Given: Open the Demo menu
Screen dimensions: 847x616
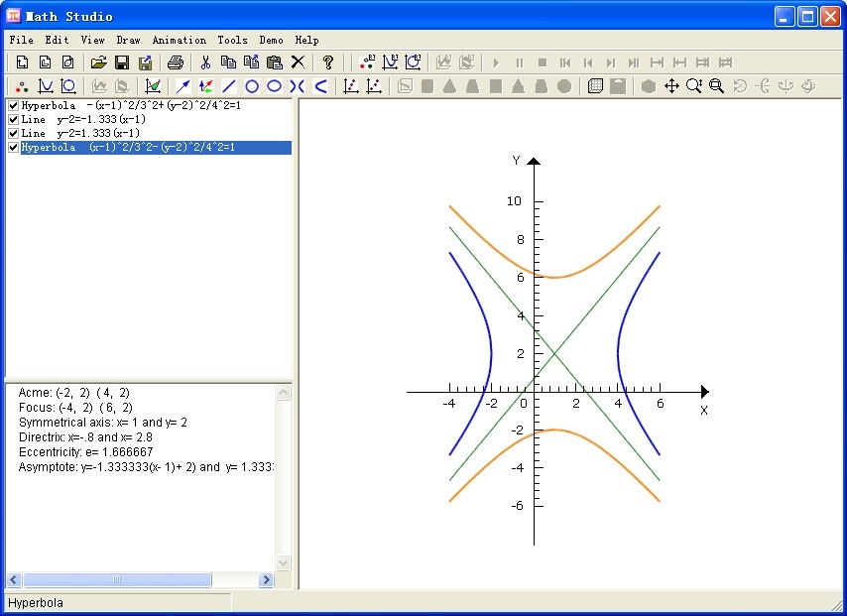Looking at the screenshot, I should tap(271, 40).
